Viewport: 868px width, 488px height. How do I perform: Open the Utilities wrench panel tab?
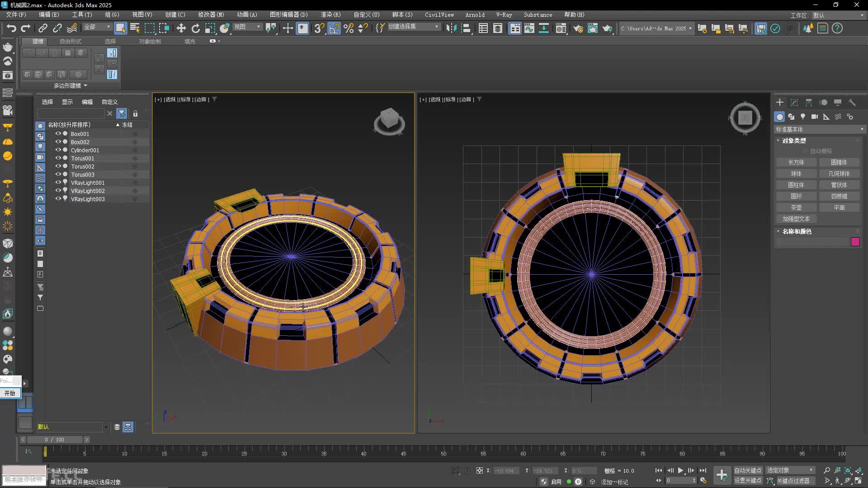pos(852,103)
